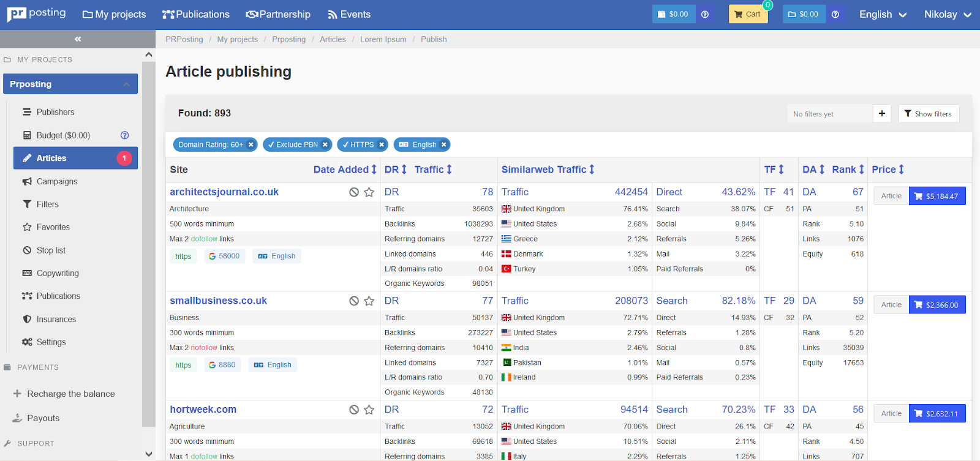The height and width of the screenshot is (461, 980).
Task: Click the plus add filter button
Action: pyautogui.click(x=882, y=113)
